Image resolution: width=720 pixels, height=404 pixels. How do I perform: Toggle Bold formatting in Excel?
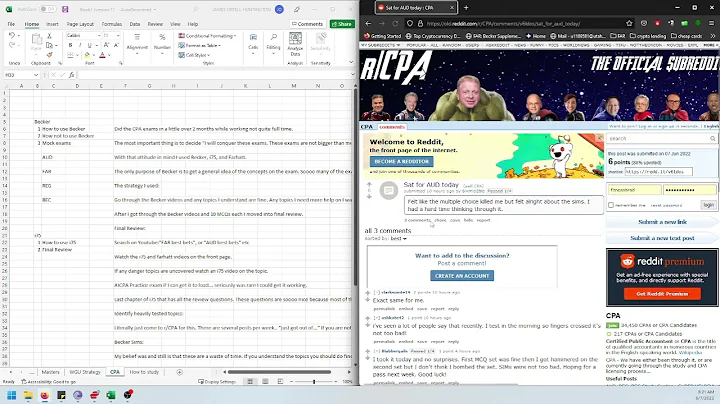click(70, 45)
